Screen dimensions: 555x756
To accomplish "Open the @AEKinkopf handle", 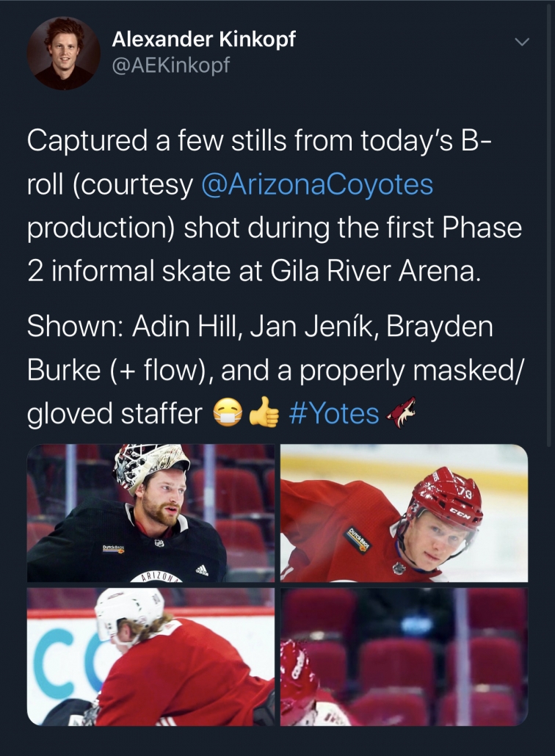I will (x=171, y=64).
